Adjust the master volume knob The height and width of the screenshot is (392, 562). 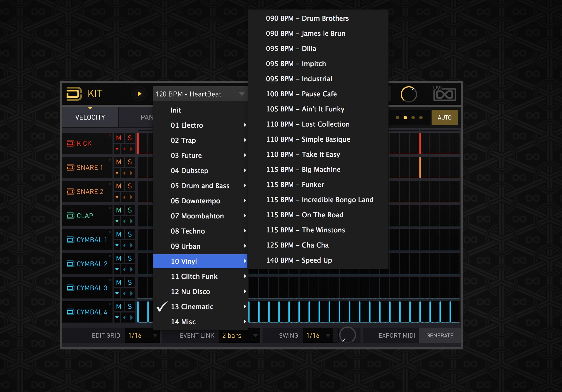pos(409,94)
